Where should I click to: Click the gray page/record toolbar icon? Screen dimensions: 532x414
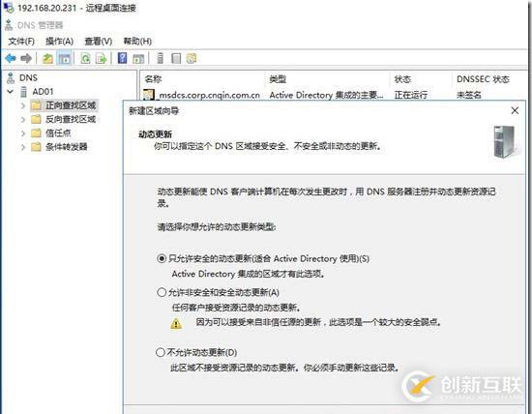pyautogui.click(x=176, y=58)
